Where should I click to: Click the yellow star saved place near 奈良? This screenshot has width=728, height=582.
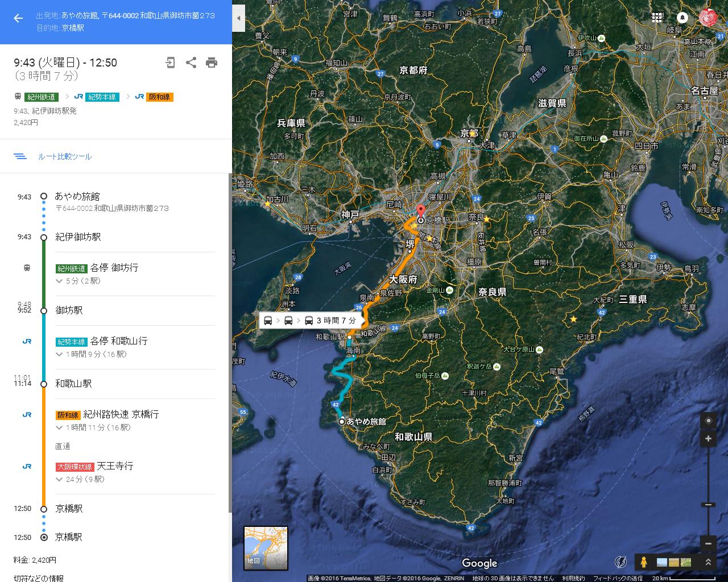[x=487, y=219]
